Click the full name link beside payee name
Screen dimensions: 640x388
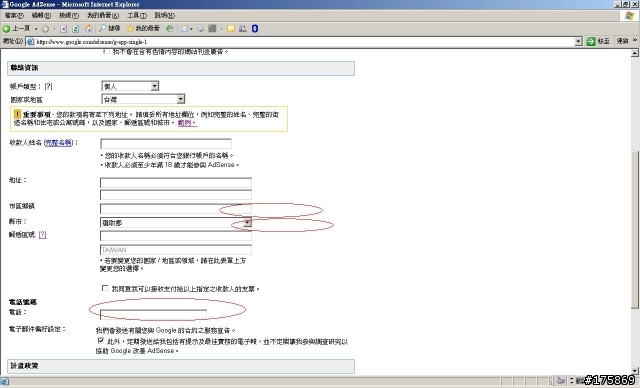pos(58,142)
